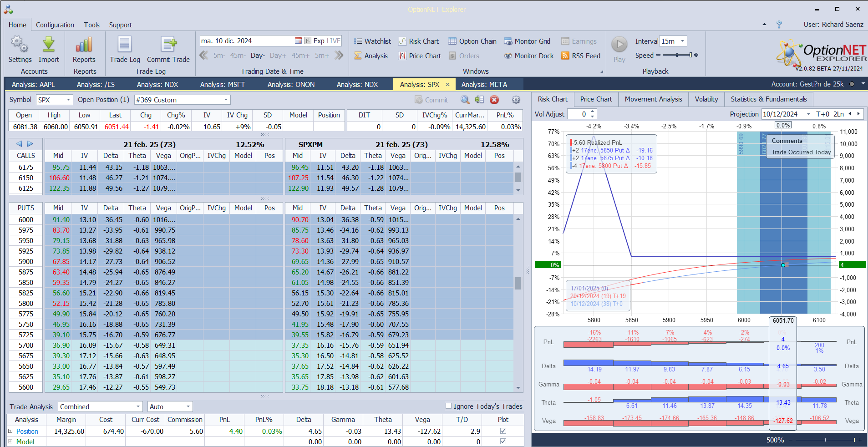Click the Import download icon
The image size is (868, 447).
click(x=49, y=45)
